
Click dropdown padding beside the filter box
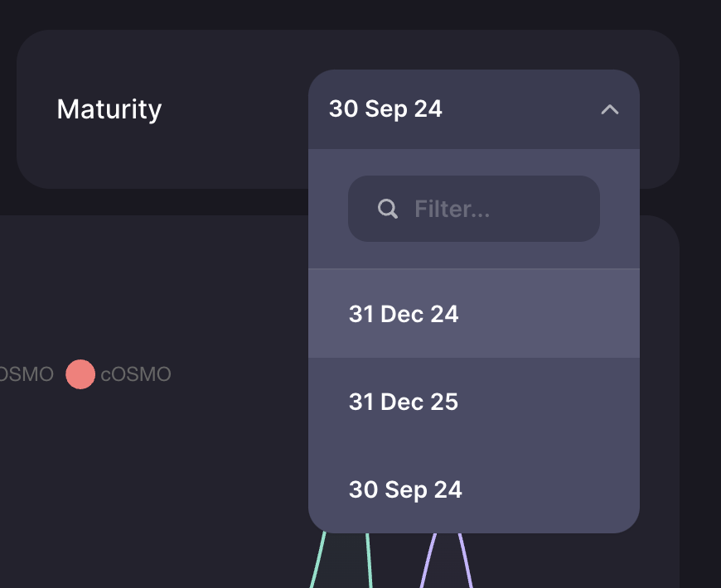328,209
